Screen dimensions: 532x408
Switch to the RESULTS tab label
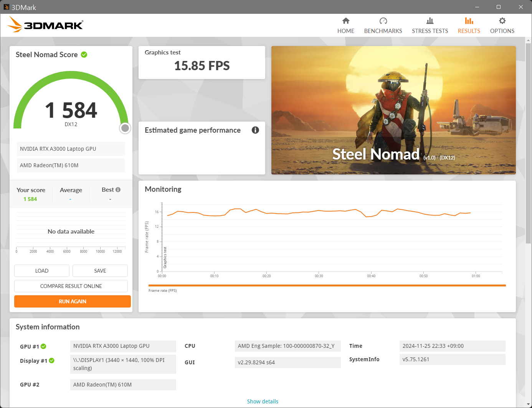pos(469,31)
